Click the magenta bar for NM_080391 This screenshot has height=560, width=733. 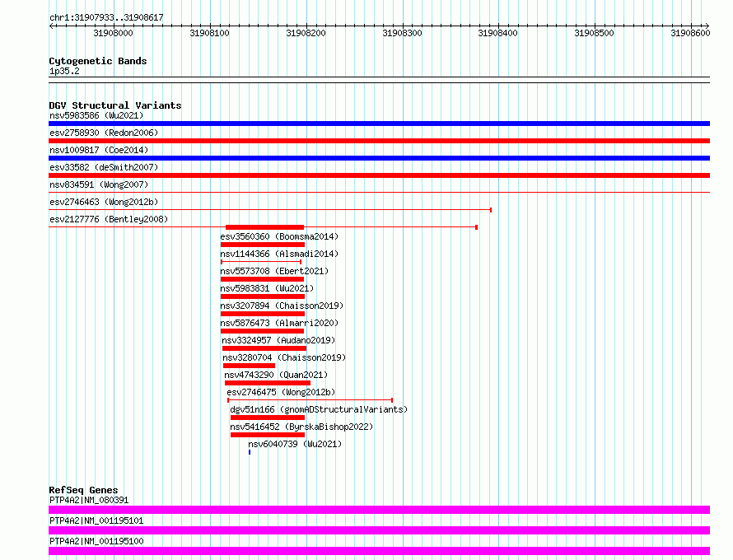pos(379,510)
